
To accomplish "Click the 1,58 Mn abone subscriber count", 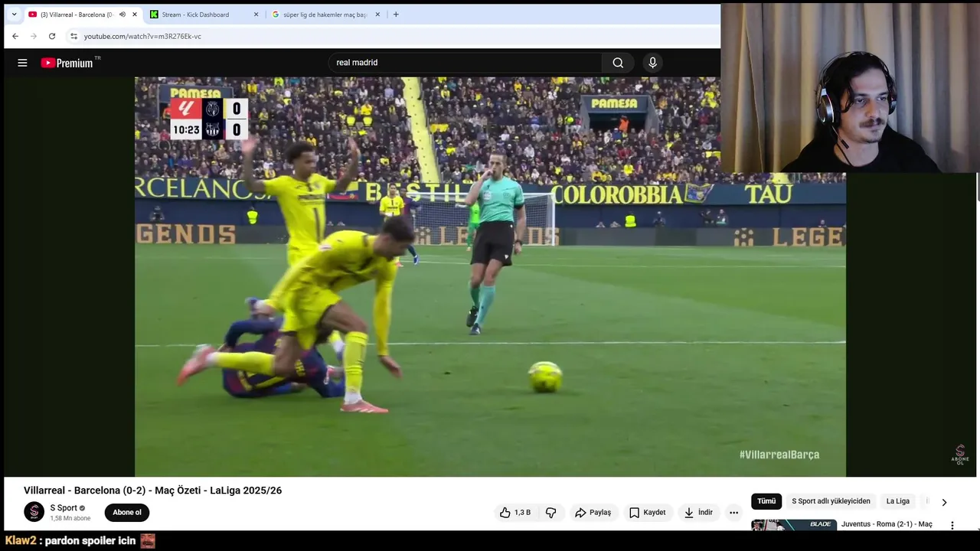I will coord(70,519).
